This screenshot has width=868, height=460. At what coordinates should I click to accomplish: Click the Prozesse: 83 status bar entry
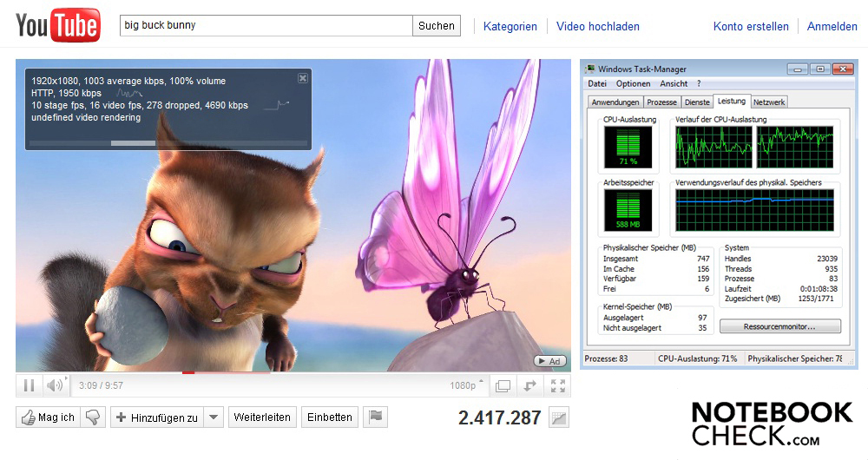(606, 358)
